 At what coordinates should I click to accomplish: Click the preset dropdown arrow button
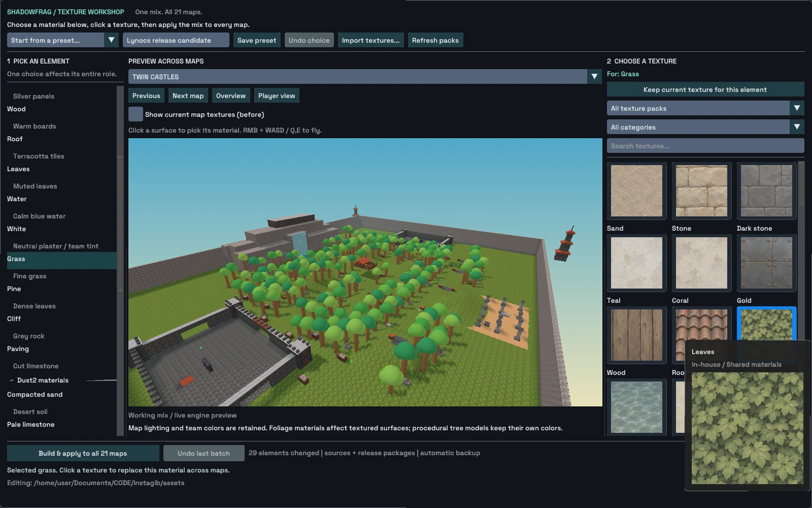pyautogui.click(x=111, y=40)
